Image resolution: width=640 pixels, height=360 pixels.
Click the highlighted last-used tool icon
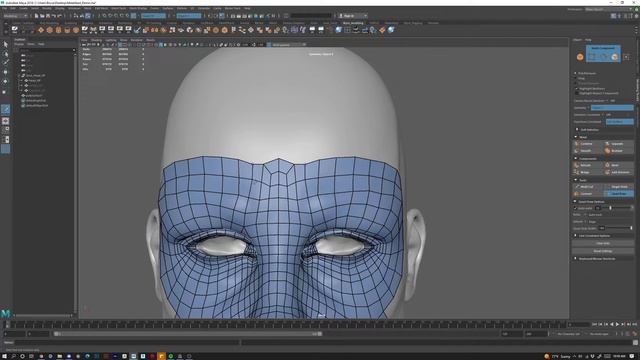5,109
